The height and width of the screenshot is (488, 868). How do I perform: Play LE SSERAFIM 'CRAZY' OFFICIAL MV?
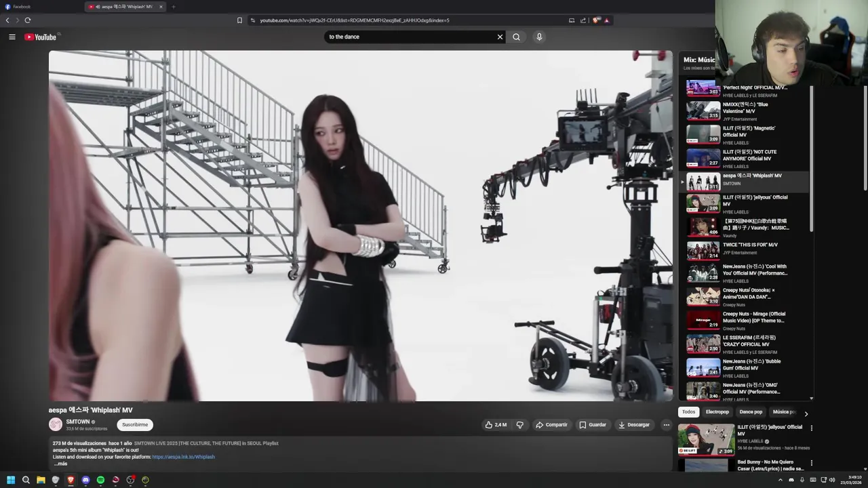click(x=746, y=344)
